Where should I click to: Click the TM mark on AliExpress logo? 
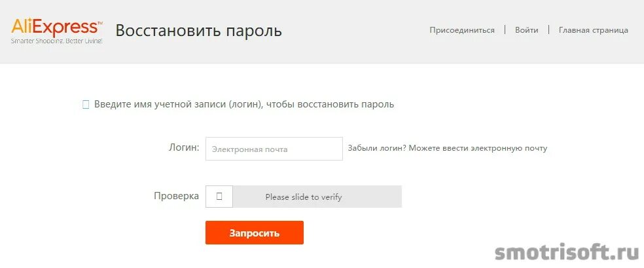[x=99, y=24]
